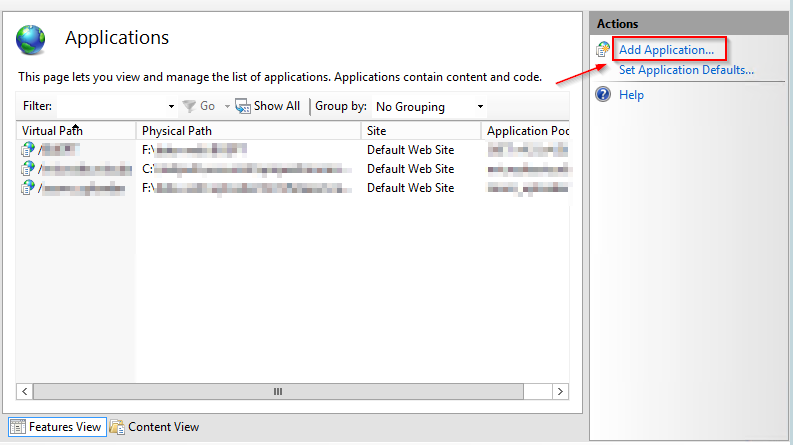Open the No Grouping dropdown

429,106
